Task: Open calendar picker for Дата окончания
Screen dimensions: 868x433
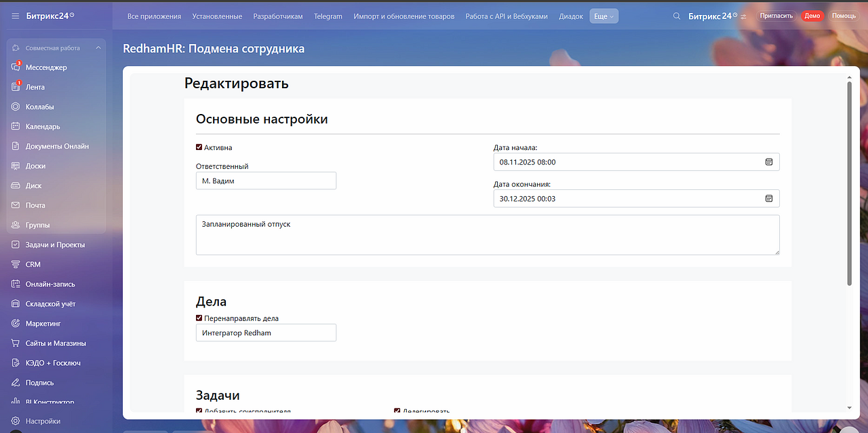Action: pos(769,198)
